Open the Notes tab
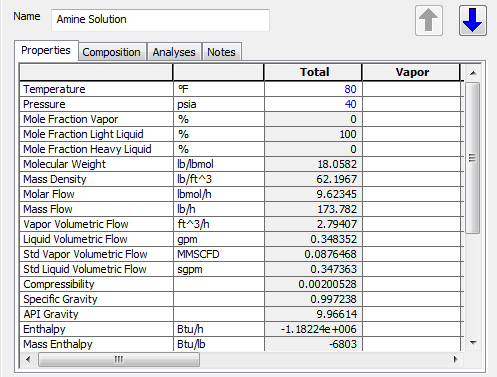497x377 pixels. 221,52
